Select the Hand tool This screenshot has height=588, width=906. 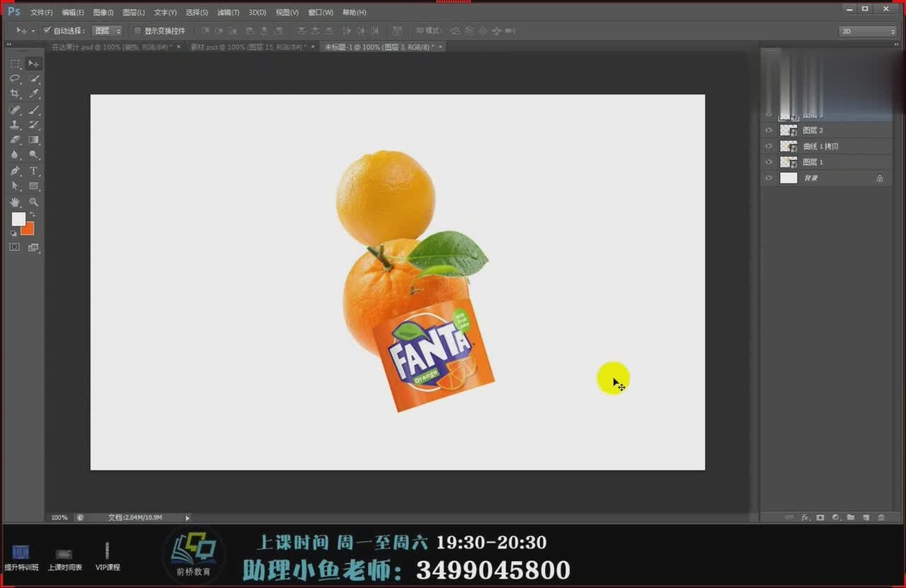click(x=15, y=202)
